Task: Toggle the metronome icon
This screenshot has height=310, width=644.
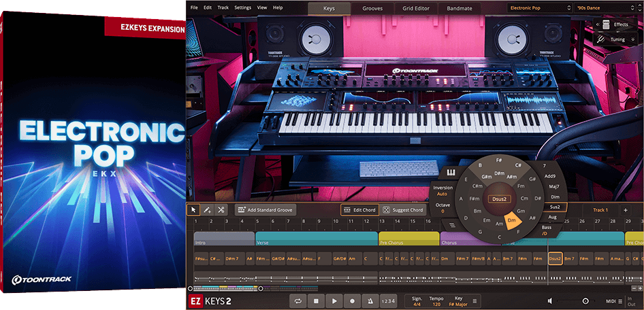Action: [370, 301]
